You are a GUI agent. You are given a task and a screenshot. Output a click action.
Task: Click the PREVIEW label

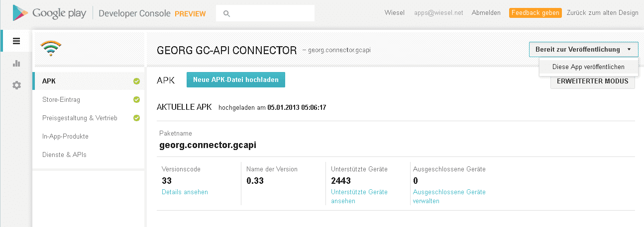pyautogui.click(x=190, y=14)
